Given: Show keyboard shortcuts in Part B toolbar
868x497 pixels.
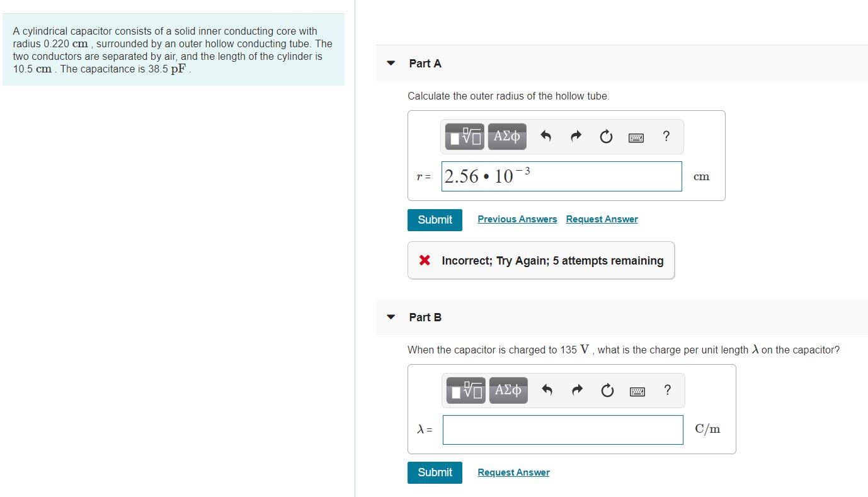Looking at the screenshot, I should pyautogui.click(x=637, y=391).
